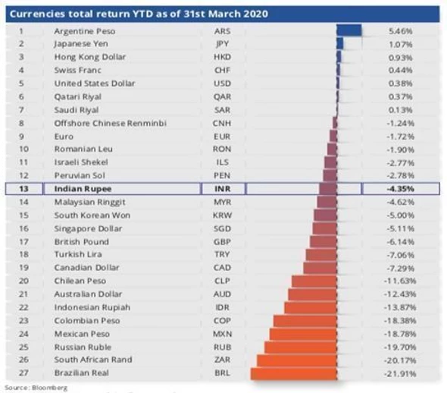Click the Argentine Peso blue bar
Image resolution: width=447 pixels, height=393 pixels.
click(x=349, y=31)
